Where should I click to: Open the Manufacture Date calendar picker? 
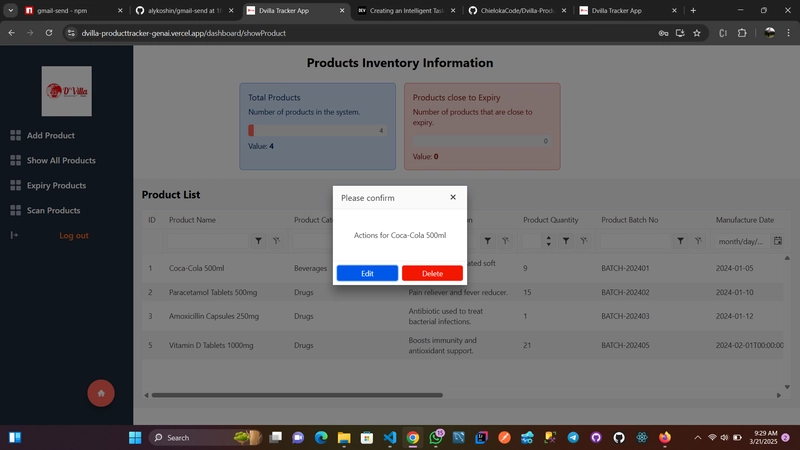(778, 241)
